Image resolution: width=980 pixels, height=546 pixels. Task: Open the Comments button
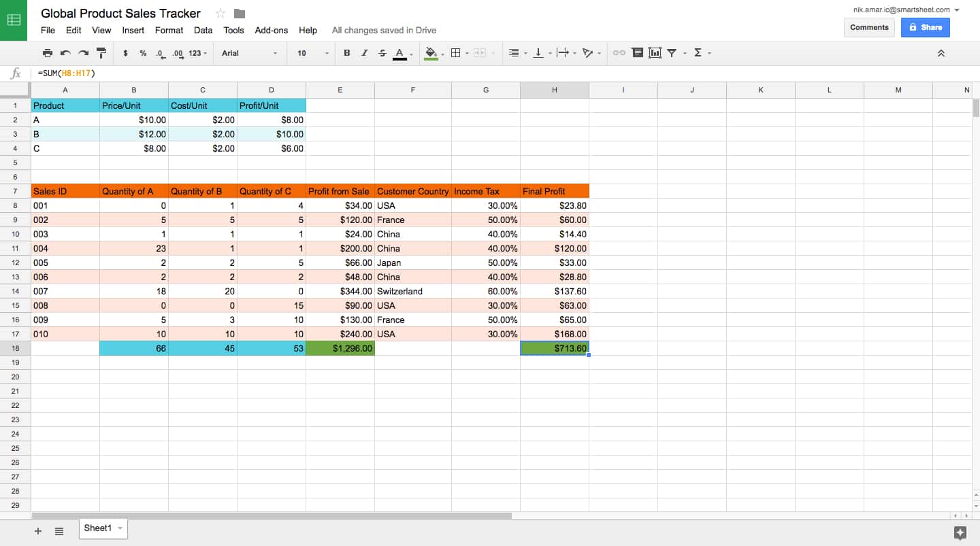coord(869,27)
